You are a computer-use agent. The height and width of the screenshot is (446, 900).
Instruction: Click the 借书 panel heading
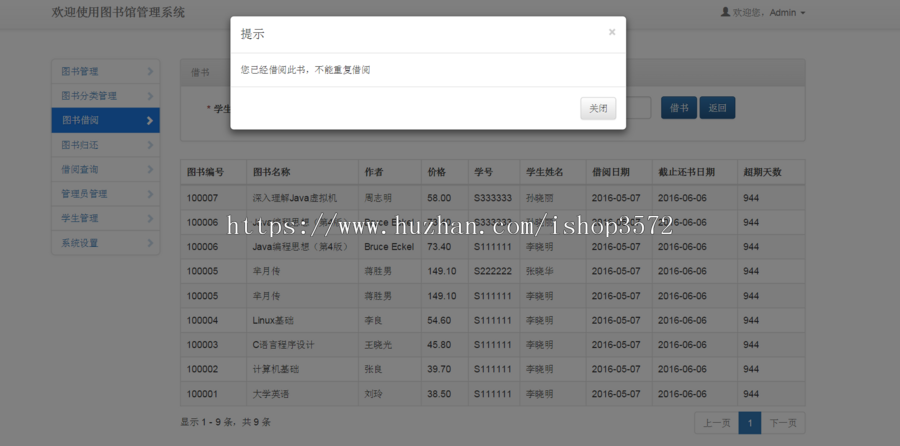(x=200, y=73)
